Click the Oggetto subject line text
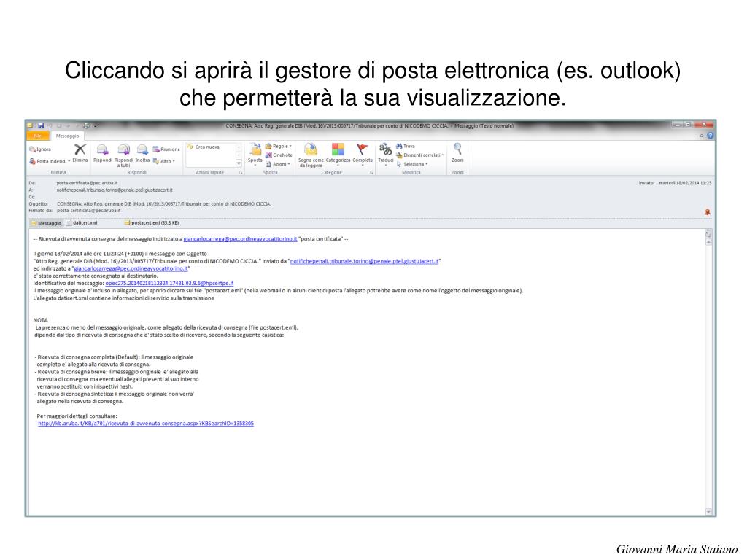The height and width of the screenshot is (560, 747). (x=163, y=204)
